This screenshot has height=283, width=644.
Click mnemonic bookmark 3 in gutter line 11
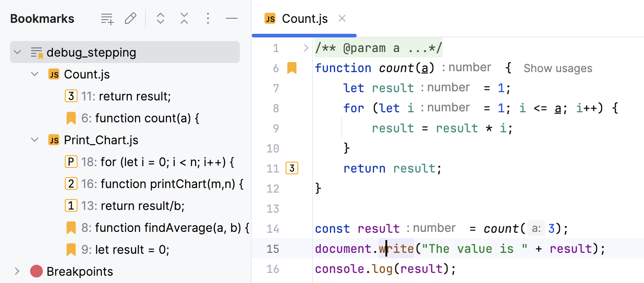291,168
